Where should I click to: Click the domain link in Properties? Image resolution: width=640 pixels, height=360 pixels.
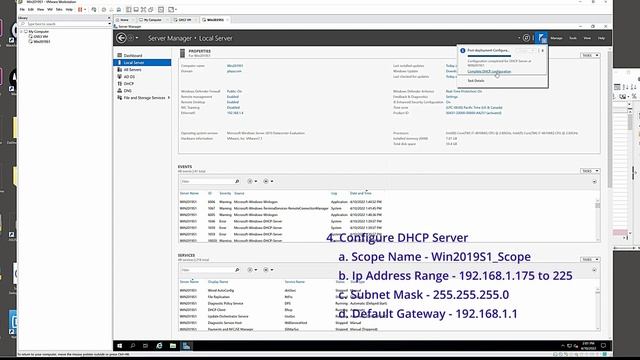tap(234, 71)
